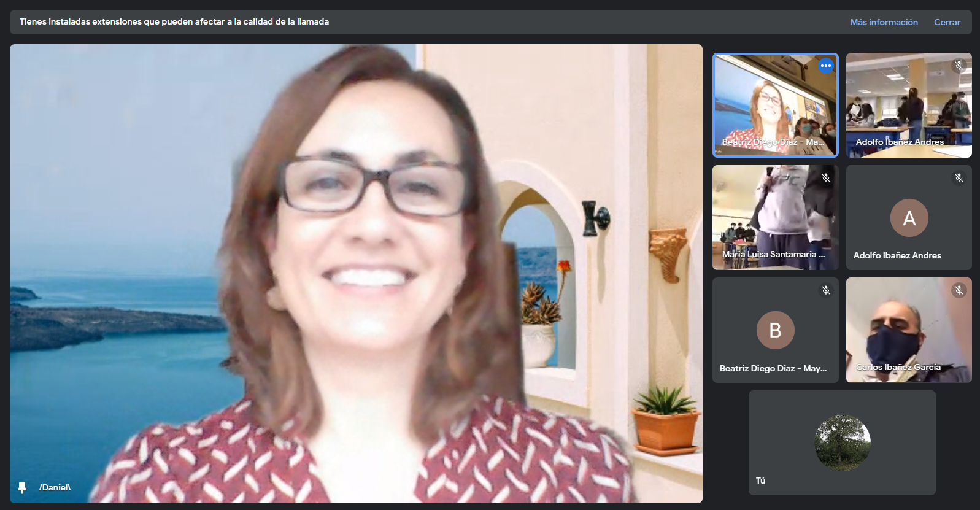Select the Maria Luisa Santamaria video tile
Screen dimensions: 980x510
(775, 217)
